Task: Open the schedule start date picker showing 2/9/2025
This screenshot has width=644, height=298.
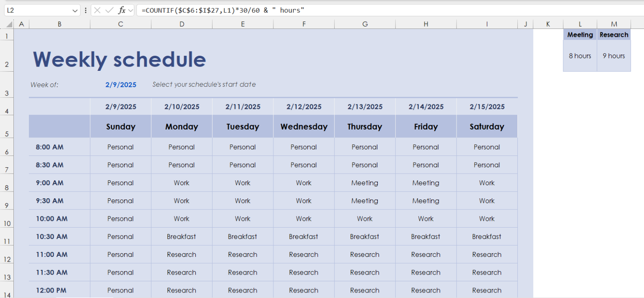Action: click(121, 84)
